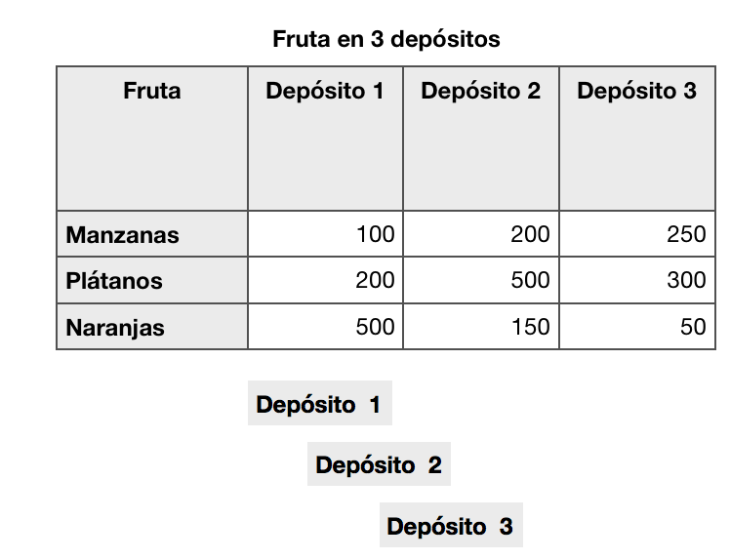This screenshot has height=560, width=730.
Task: Select the 'Depósito 2' table column header
Action: click(481, 92)
